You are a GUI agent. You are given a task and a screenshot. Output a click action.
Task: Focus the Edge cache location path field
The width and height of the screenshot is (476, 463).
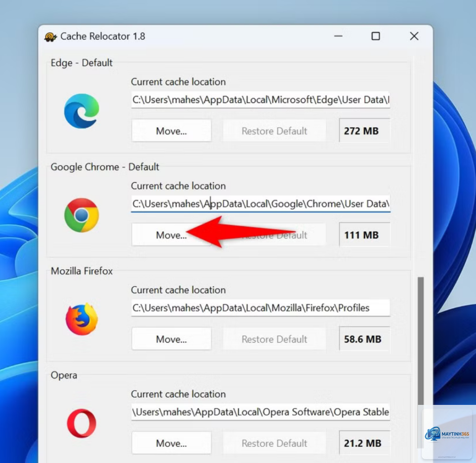(260, 99)
